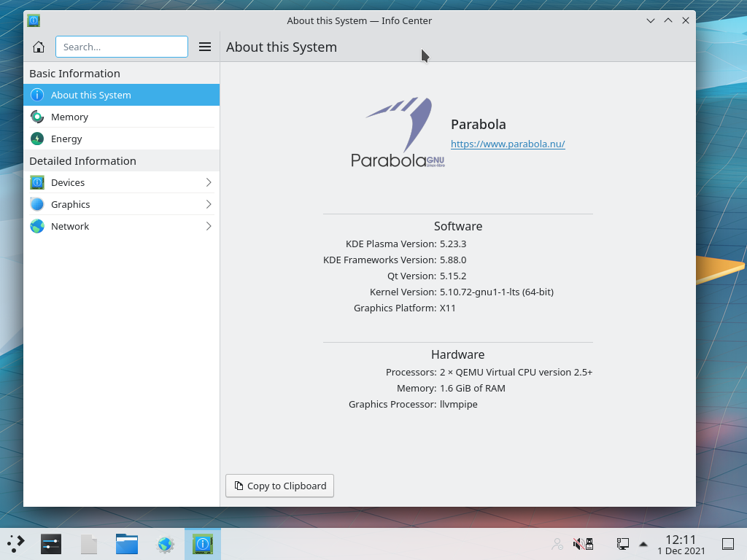
Task: Open the Energy page
Action: click(x=122, y=139)
